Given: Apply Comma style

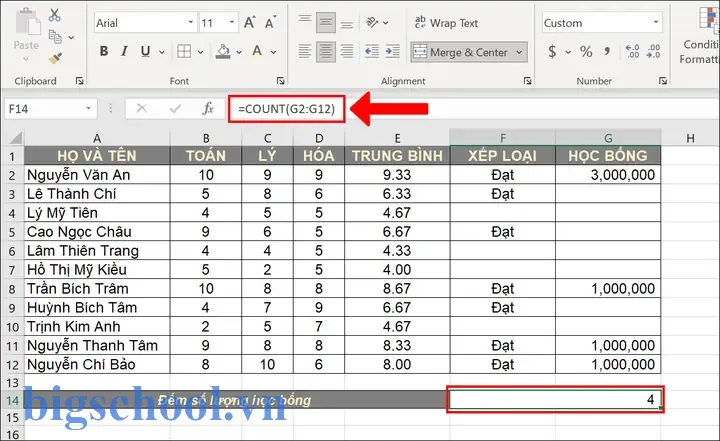Looking at the screenshot, I should 608,51.
